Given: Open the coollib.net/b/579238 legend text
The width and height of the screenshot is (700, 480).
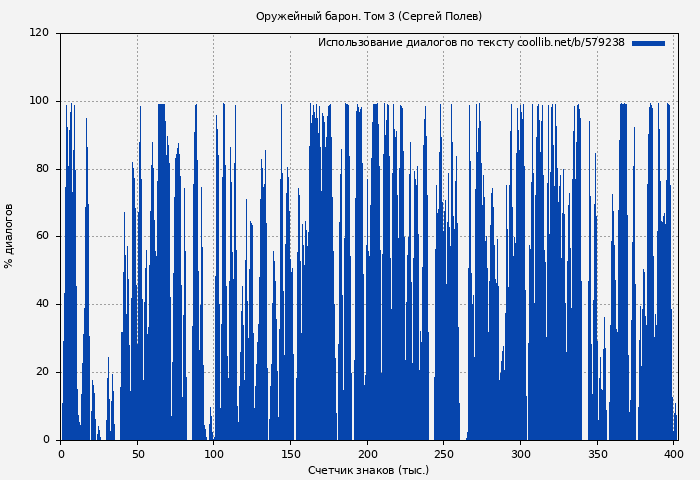Looking at the screenshot, I should 471,43.
